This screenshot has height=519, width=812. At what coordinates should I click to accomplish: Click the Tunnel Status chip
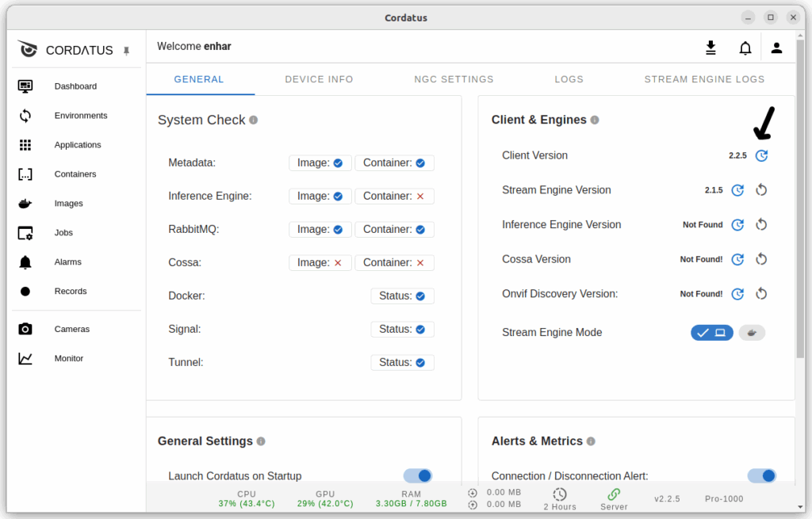pyautogui.click(x=402, y=362)
